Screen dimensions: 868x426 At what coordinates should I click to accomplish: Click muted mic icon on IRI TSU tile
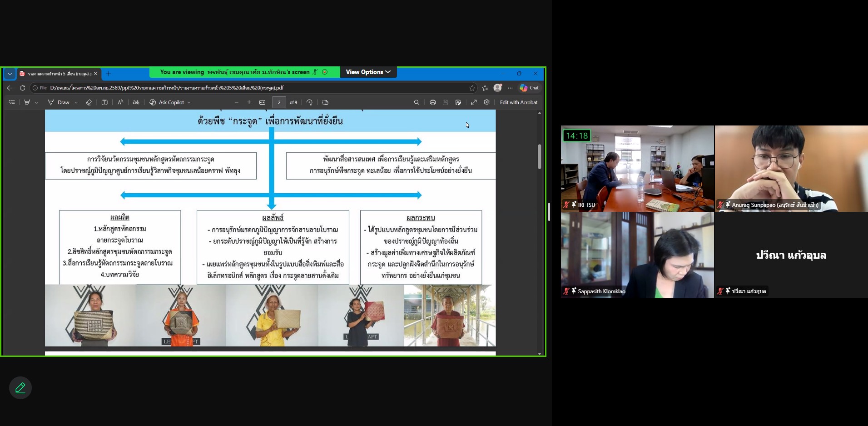(566, 205)
